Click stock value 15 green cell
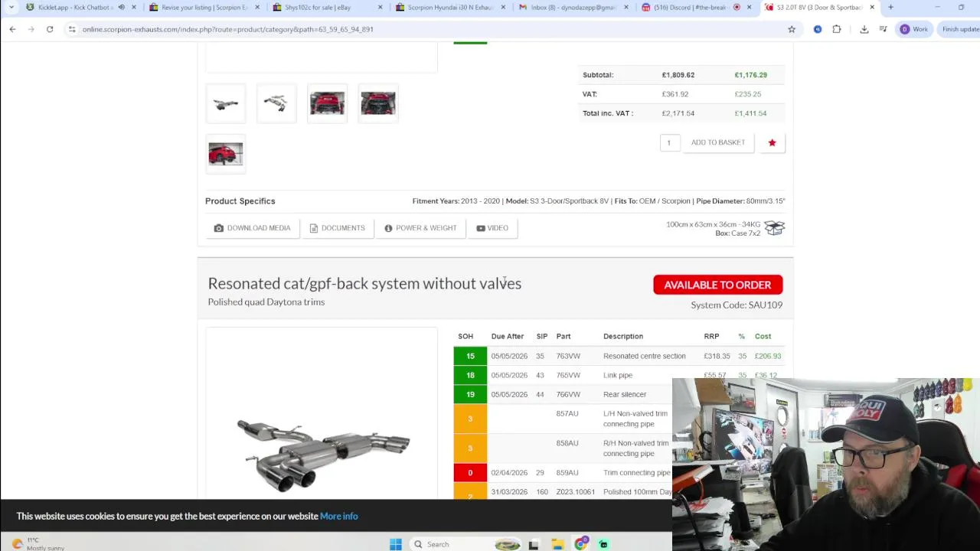 point(470,356)
